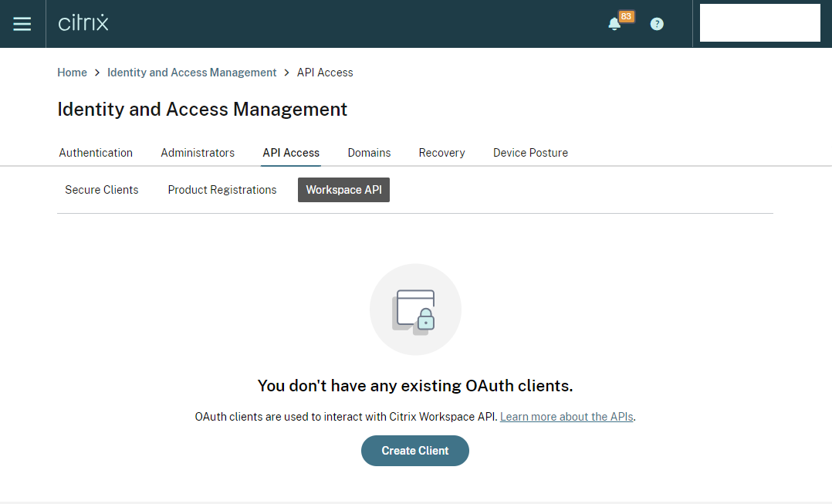Open the hamburger navigation menu
This screenshot has width=832, height=504.
tap(22, 24)
